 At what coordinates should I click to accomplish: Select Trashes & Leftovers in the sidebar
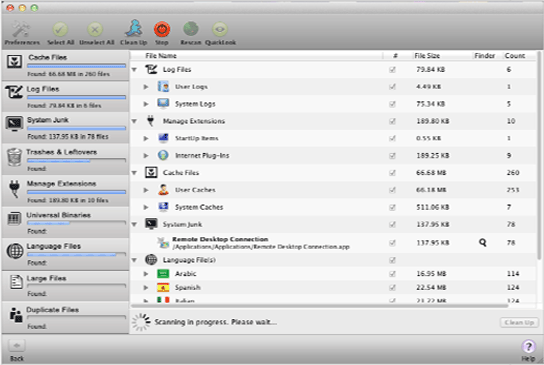[66, 160]
